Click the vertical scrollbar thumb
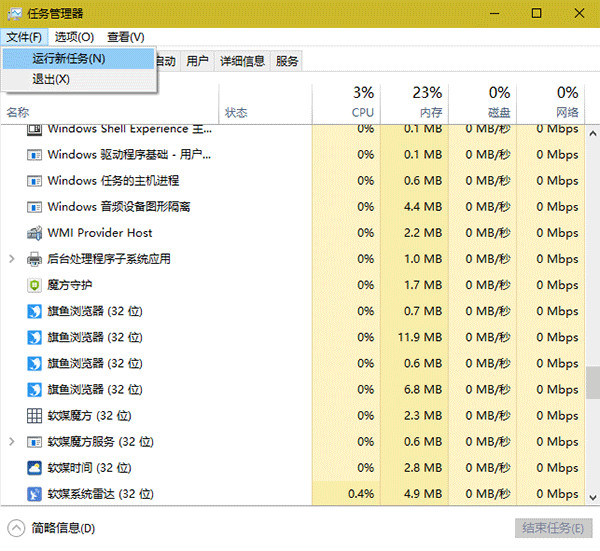This screenshot has height=551, width=600. tap(592, 382)
